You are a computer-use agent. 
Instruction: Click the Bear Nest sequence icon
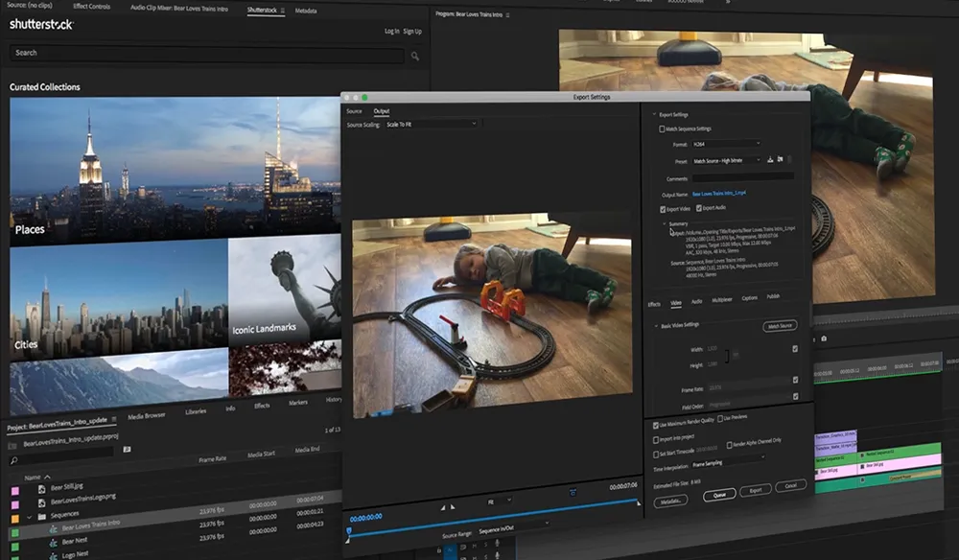point(53,543)
